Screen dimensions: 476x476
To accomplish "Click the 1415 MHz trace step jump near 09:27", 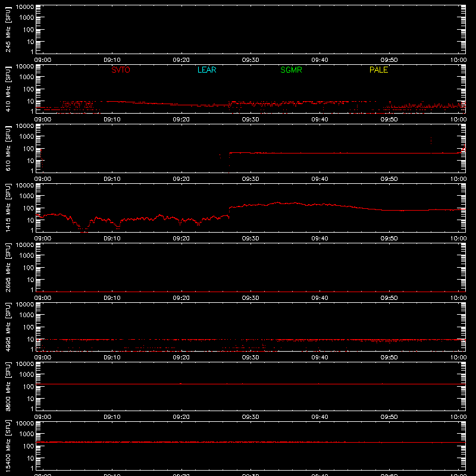I will click(229, 212).
